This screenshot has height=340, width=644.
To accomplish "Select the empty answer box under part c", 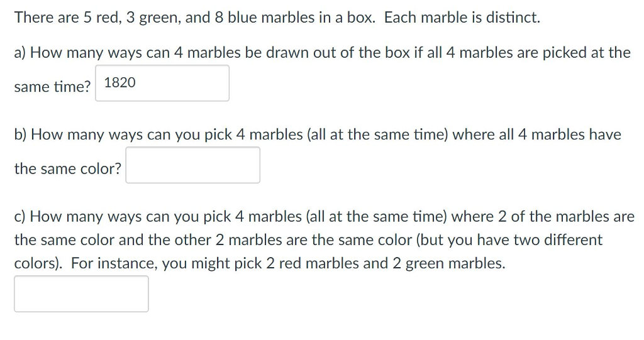I will pos(81,293).
